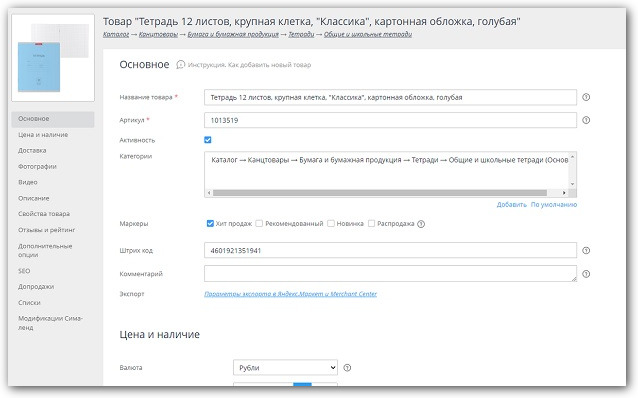638x398 pixels.
Task: Open help icon beside Распродажа marker
Action: pos(421,224)
